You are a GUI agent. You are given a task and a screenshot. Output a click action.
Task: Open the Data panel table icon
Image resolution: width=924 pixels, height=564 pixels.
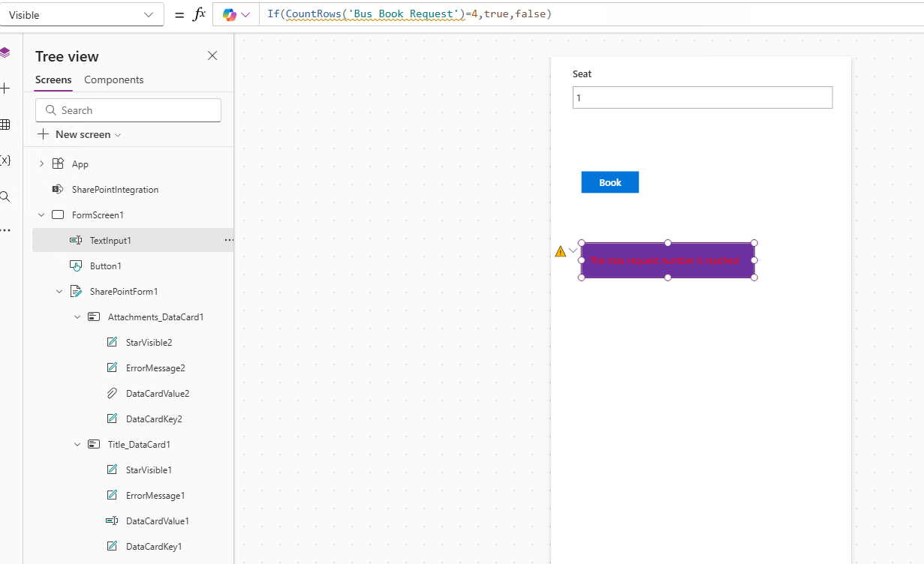point(6,124)
